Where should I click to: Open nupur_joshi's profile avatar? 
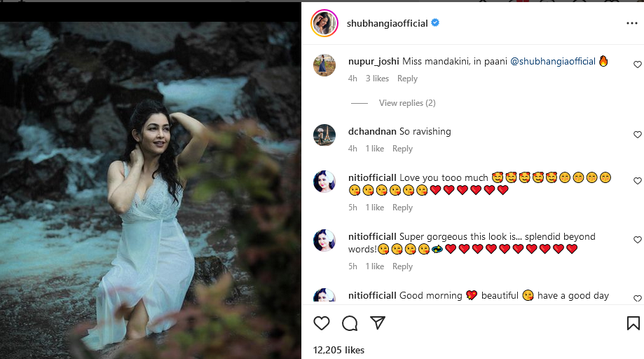pyautogui.click(x=324, y=65)
